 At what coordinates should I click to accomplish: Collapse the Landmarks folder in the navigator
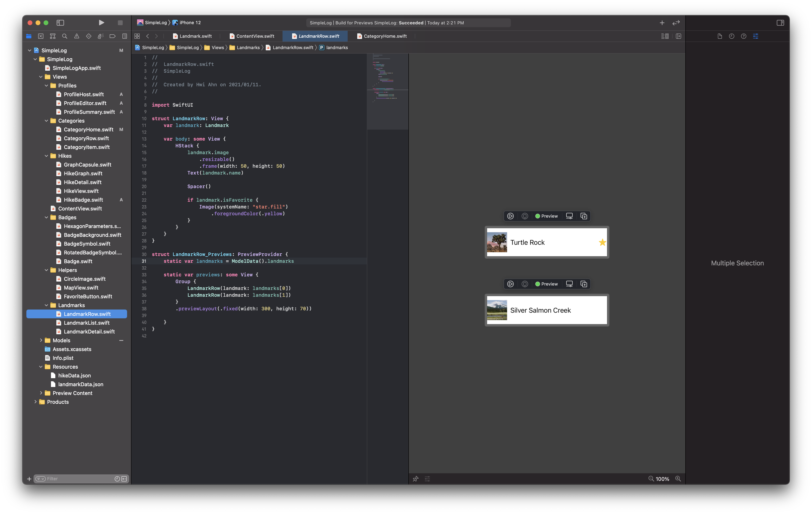click(47, 305)
